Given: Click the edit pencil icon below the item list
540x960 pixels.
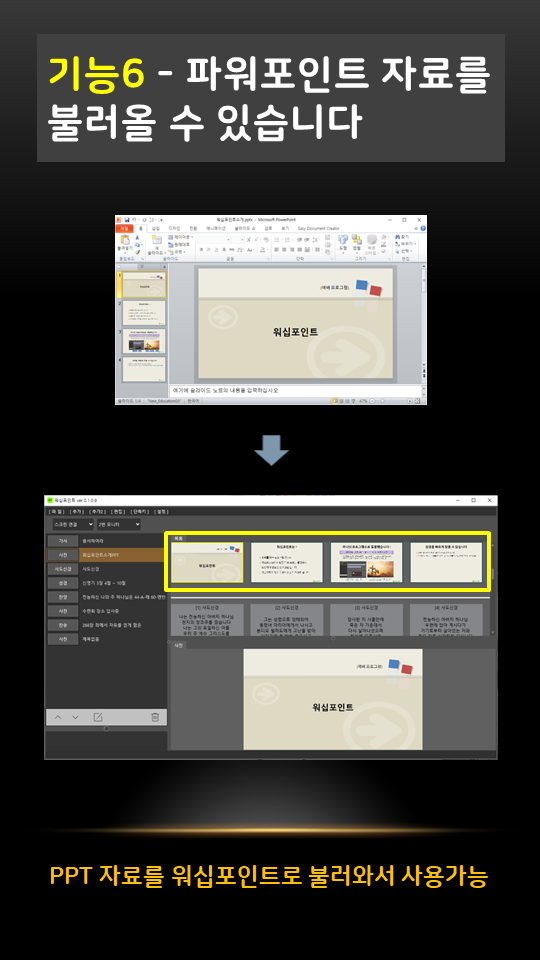Looking at the screenshot, I should pos(98,717).
